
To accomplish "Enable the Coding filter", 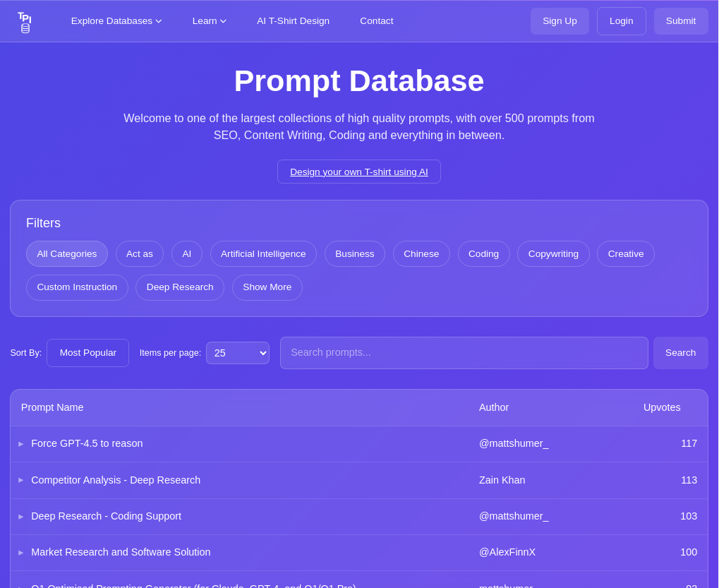I will coord(483,253).
